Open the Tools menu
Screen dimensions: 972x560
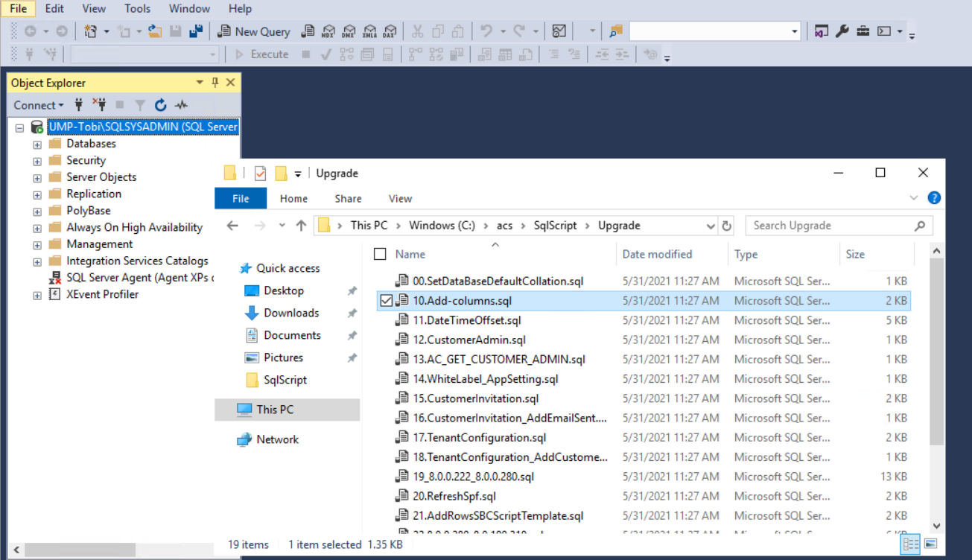[x=137, y=9]
